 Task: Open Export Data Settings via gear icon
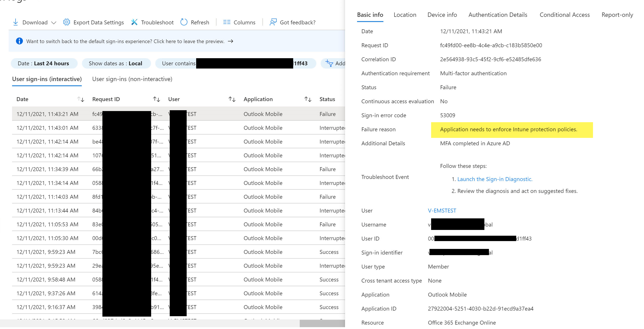tap(66, 22)
